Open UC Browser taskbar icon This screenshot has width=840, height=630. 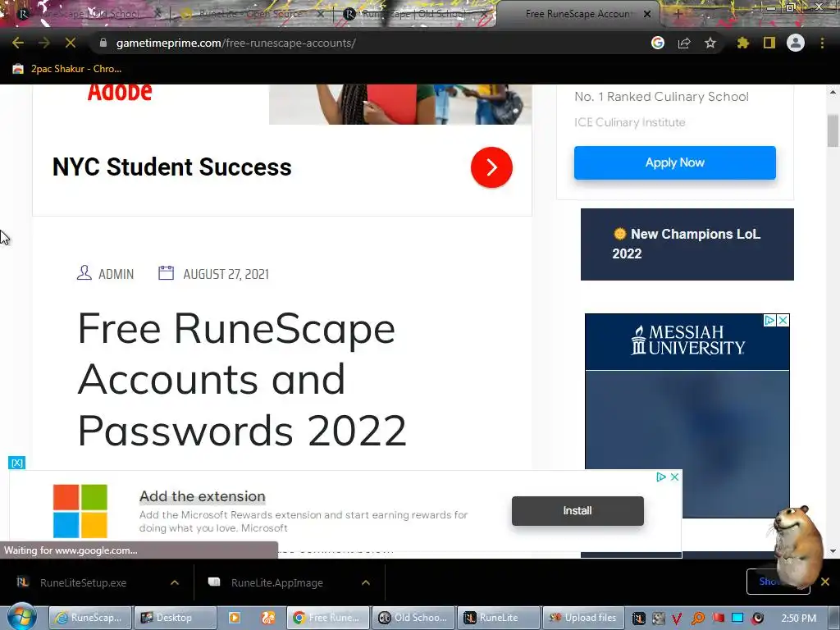coord(268,618)
